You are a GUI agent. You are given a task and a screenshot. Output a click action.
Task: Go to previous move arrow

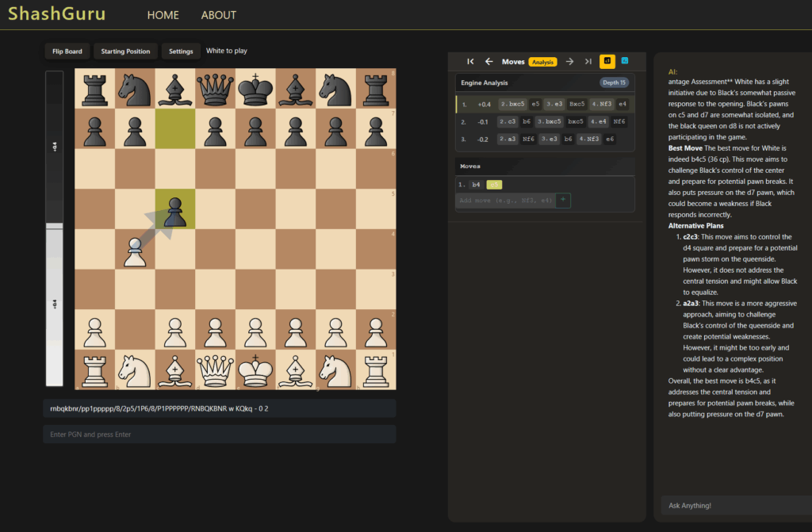(x=489, y=61)
